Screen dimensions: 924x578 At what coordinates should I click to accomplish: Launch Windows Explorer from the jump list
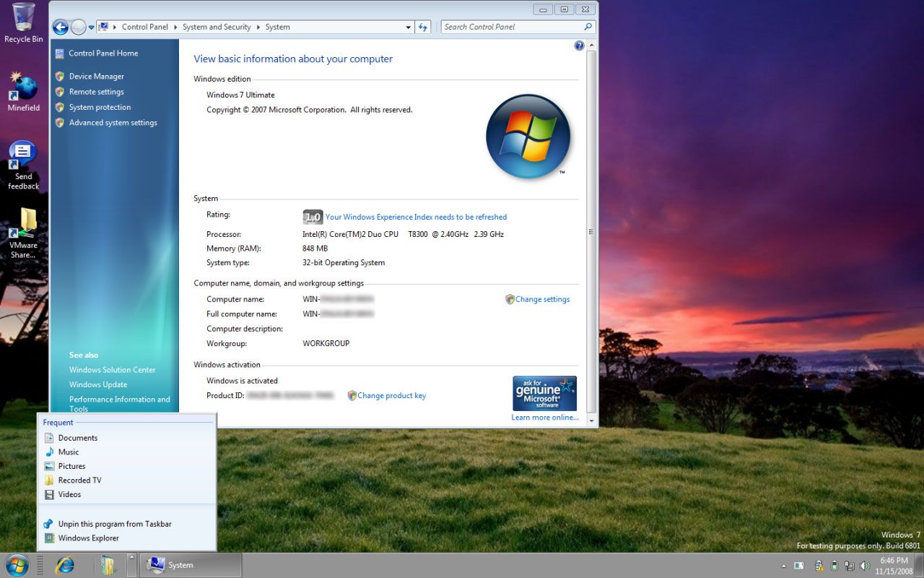coord(127,538)
